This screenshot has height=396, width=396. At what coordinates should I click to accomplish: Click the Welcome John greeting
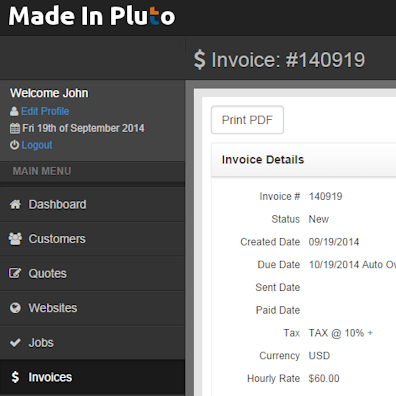coord(49,93)
